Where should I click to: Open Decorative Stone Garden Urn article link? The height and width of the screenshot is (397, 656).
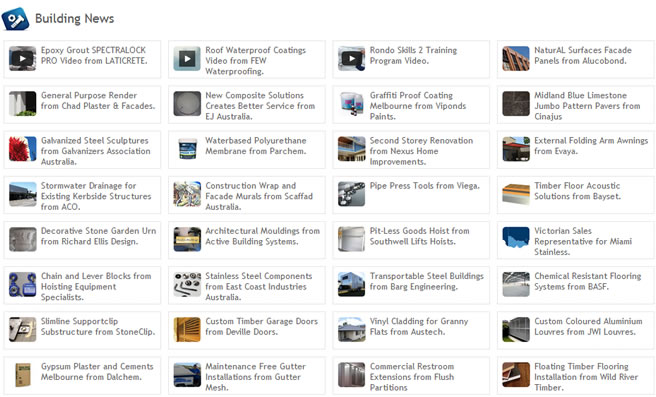(98, 236)
